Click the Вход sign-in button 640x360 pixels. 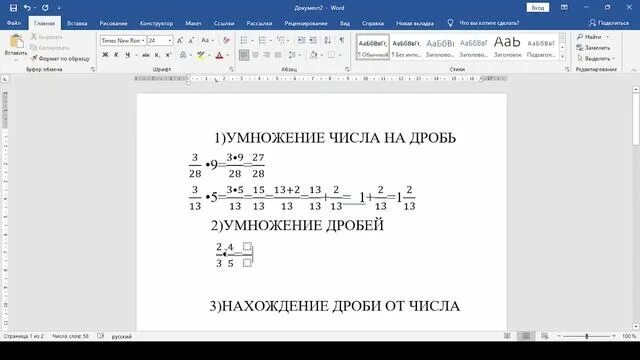click(x=538, y=8)
